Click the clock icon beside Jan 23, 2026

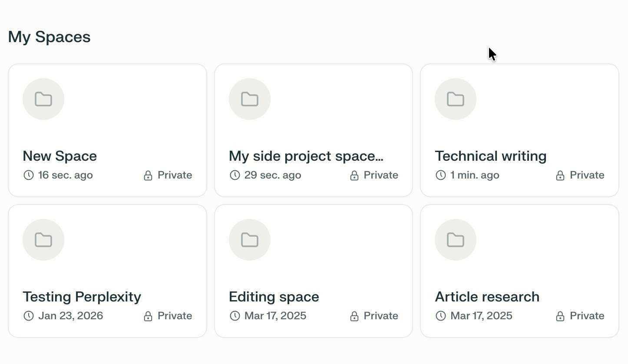29,316
